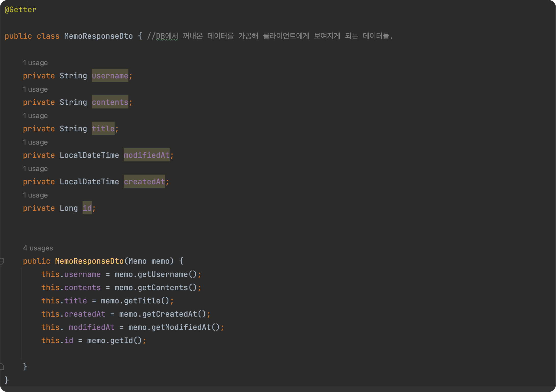Click '1 usage' hint above createdAt field
The image size is (556, 392).
pyautogui.click(x=35, y=169)
